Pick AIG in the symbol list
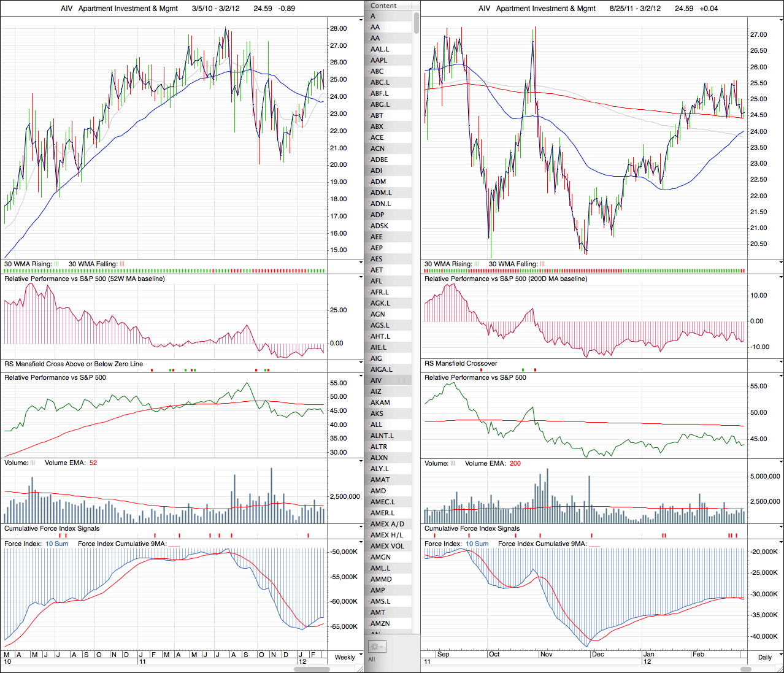The height and width of the screenshot is (673, 784). pos(376,358)
